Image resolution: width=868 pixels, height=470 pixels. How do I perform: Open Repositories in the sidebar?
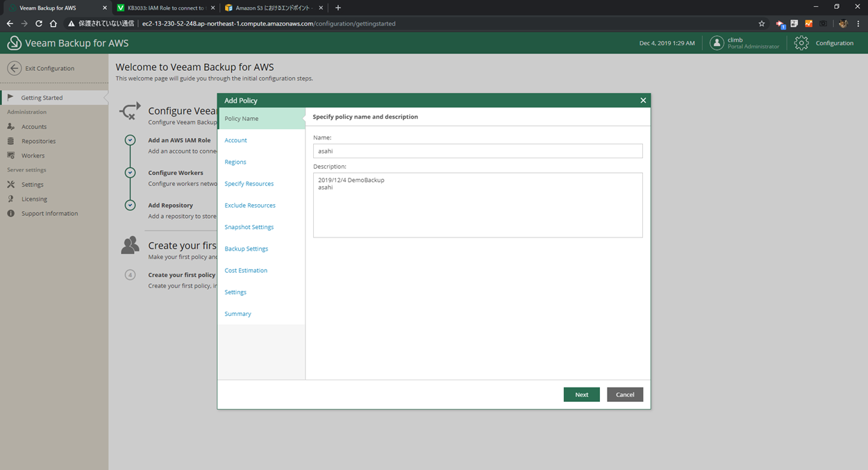point(38,141)
